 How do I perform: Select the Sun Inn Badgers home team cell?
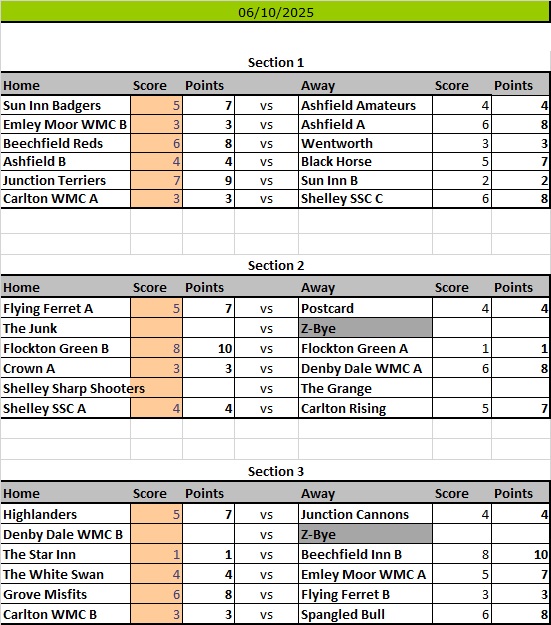click(66, 105)
